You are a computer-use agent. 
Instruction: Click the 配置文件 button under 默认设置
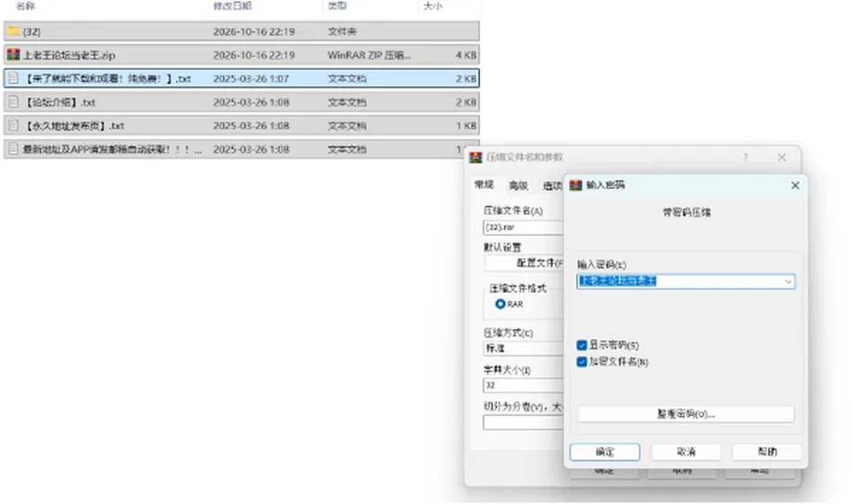[524, 263]
